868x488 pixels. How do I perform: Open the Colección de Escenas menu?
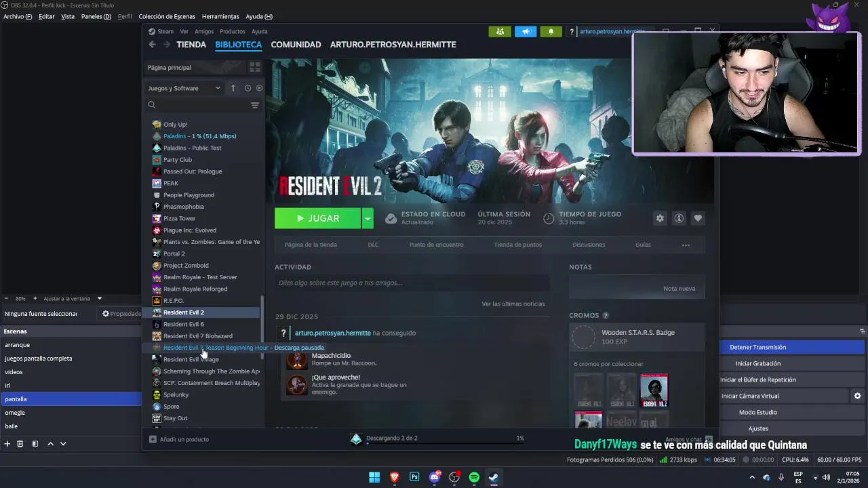(x=167, y=16)
